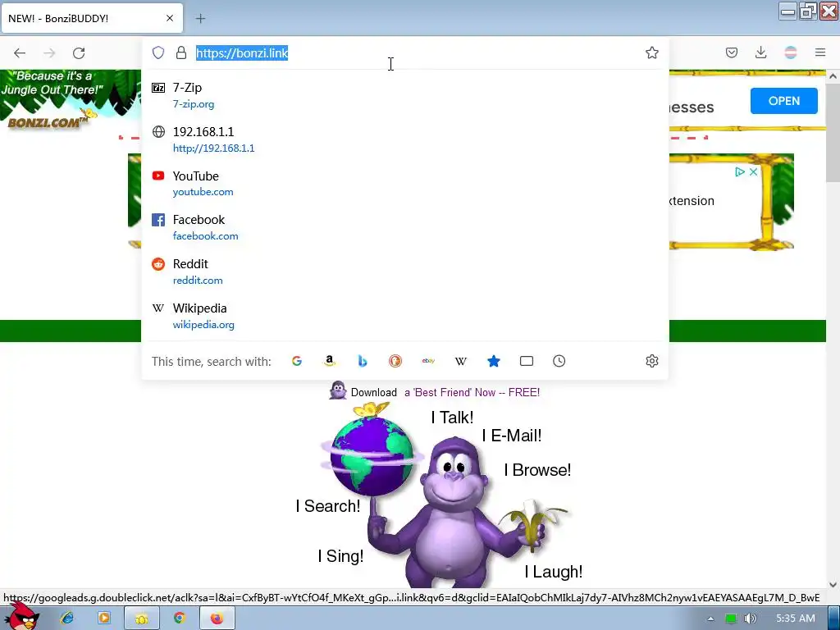Open the media player taskbar icon

click(104, 619)
